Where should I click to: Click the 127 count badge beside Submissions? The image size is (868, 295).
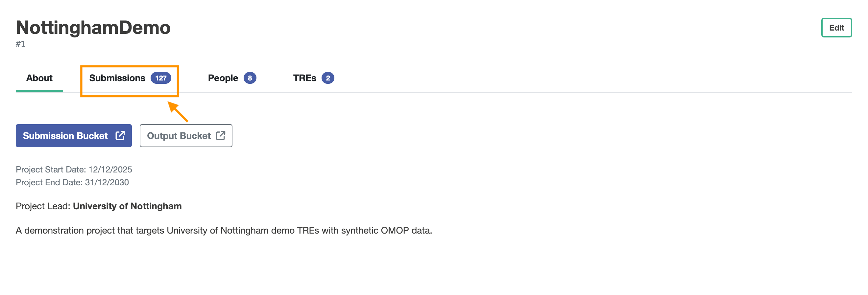[x=161, y=78]
